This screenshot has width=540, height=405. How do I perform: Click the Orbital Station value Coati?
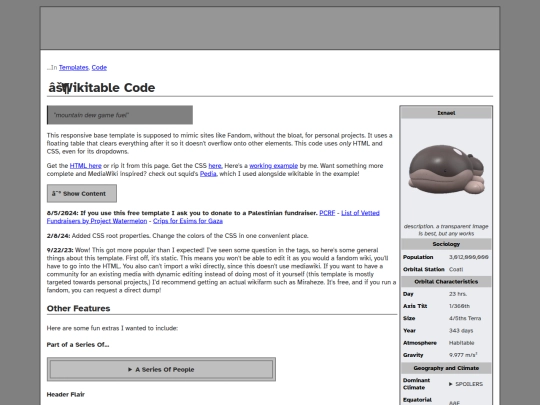(456, 269)
